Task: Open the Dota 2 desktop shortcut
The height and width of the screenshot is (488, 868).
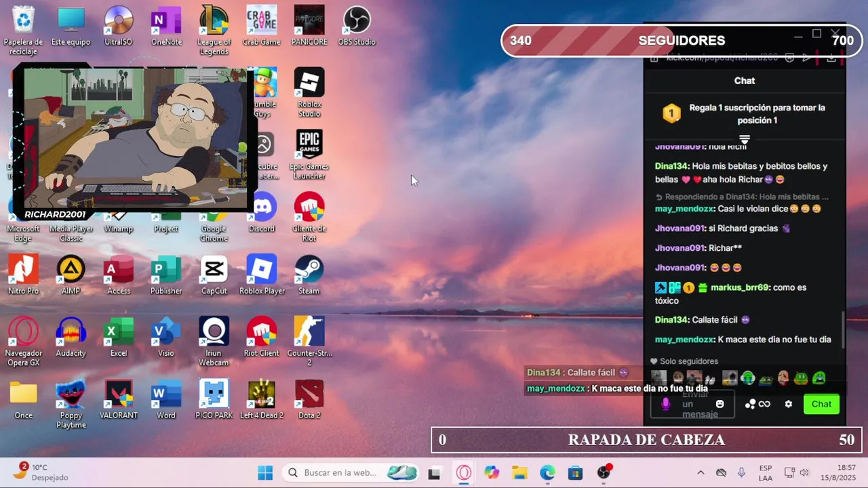Action: click(309, 400)
